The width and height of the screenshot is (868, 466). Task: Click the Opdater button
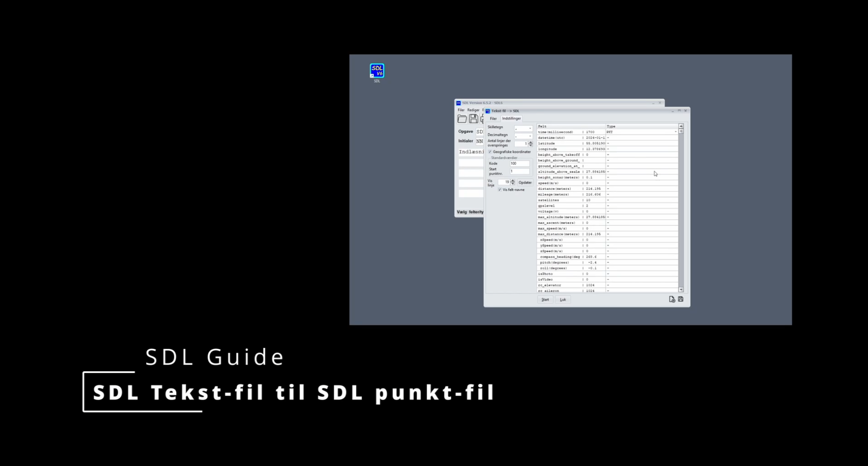525,182
